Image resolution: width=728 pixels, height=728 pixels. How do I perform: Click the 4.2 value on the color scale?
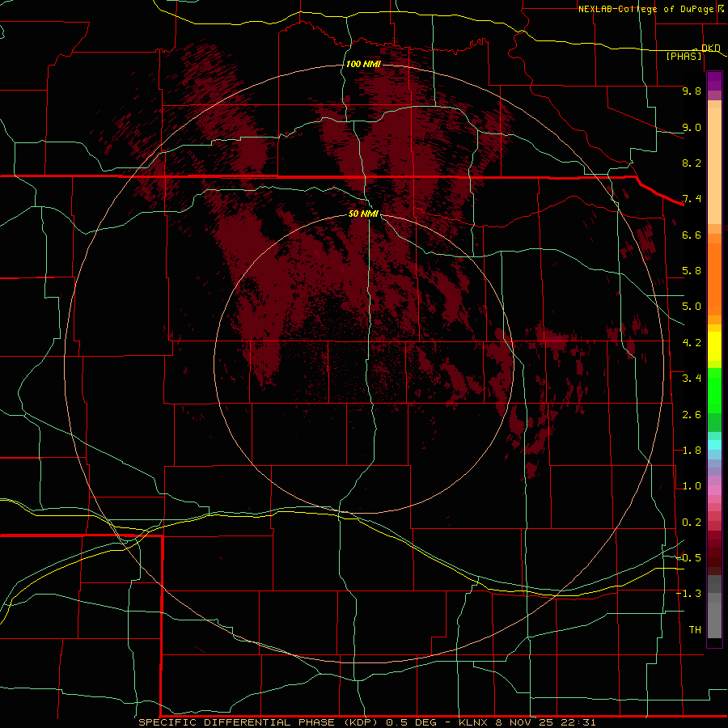pos(692,343)
